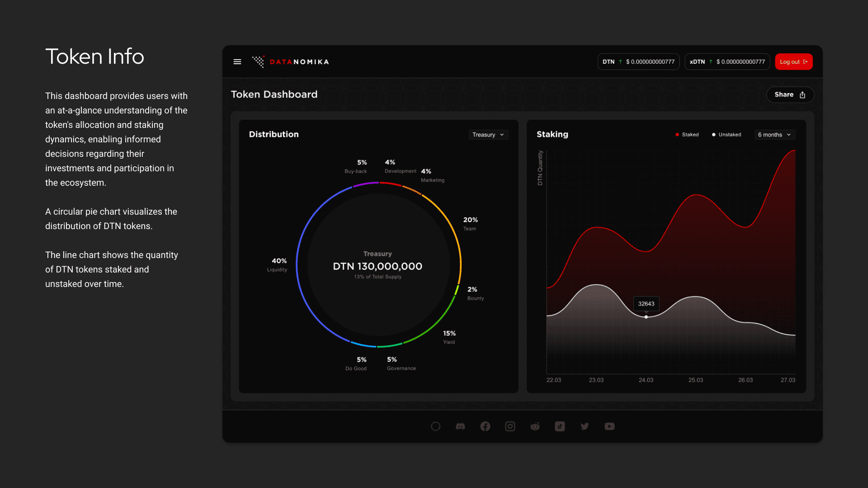The width and height of the screenshot is (868, 488).
Task: Click the 22.03 axis date label
Action: click(x=553, y=380)
